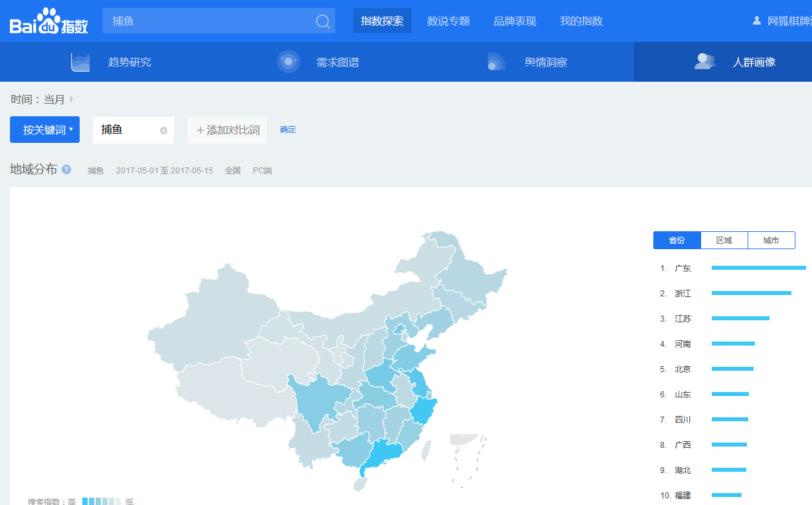
Task: Click the search index color legend
Action: coord(101,501)
